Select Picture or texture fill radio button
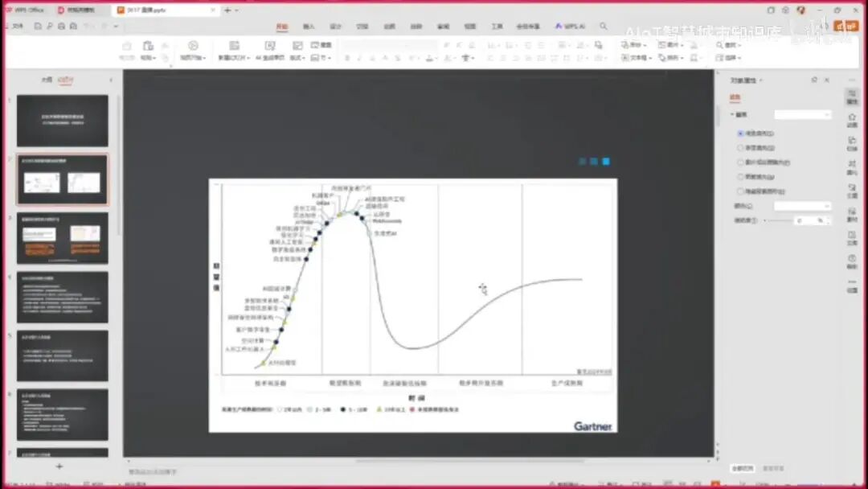 tap(741, 162)
